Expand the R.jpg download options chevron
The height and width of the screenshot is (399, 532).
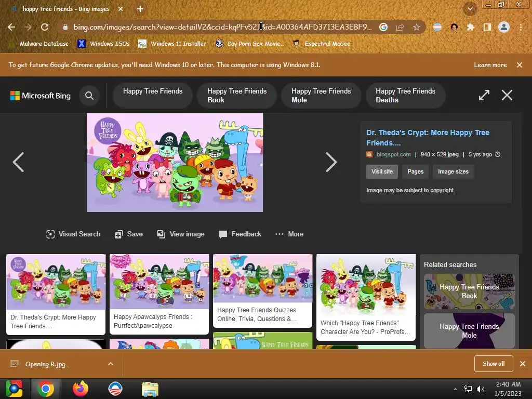pos(111,364)
